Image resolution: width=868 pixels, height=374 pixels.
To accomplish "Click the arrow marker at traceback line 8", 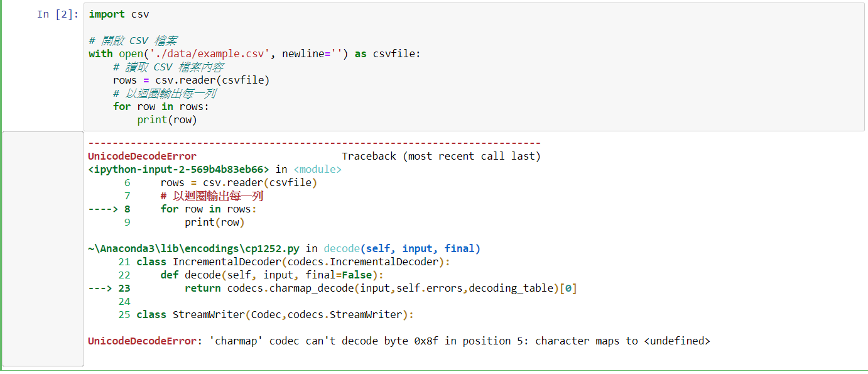I will (x=109, y=209).
